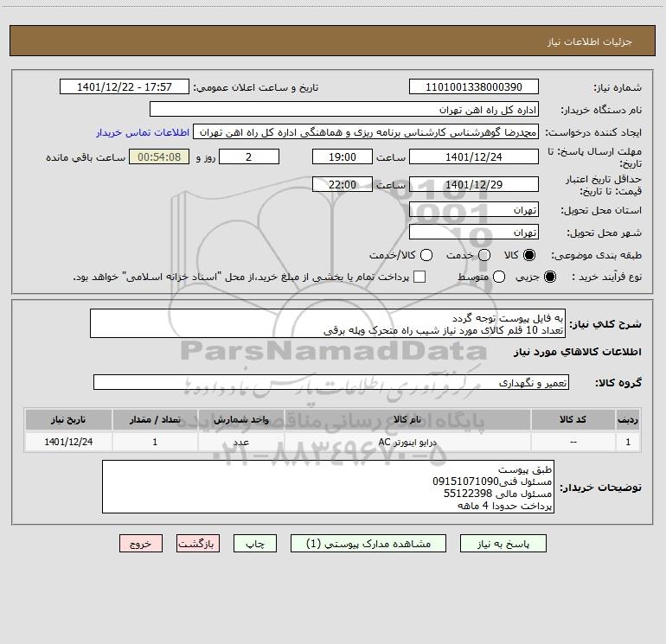Click the کد کالا column header
This screenshot has width=666, height=644.
pos(573,420)
